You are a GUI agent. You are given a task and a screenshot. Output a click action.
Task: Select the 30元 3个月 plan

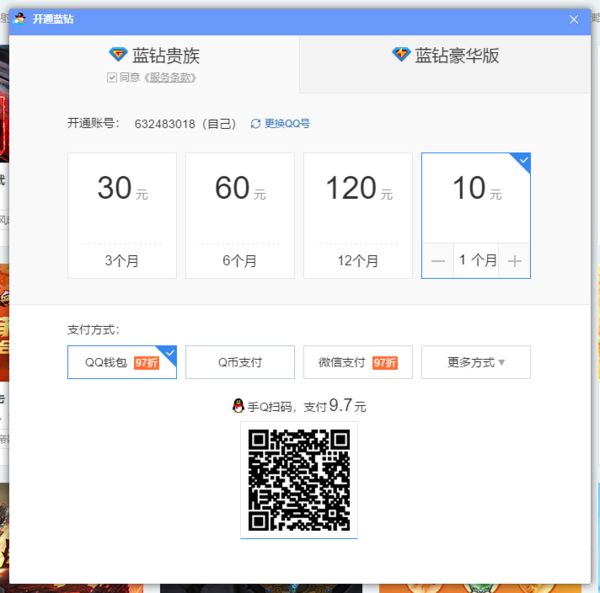coord(122,215)
